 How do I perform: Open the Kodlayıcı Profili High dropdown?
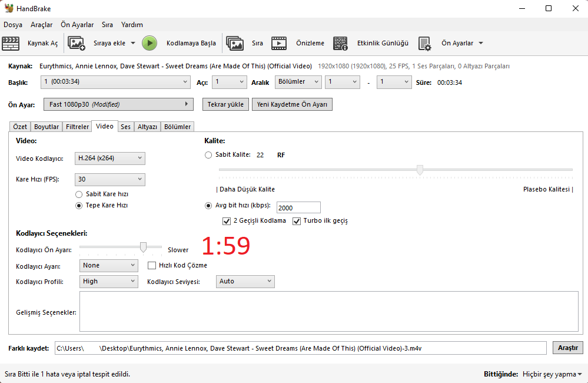point(109,282)
